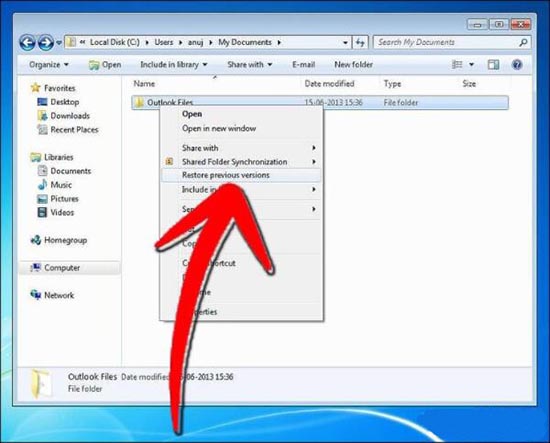Select Network in navigation pane
The image size is (550, 443).
pyautogui.click(x=59, y=296)
